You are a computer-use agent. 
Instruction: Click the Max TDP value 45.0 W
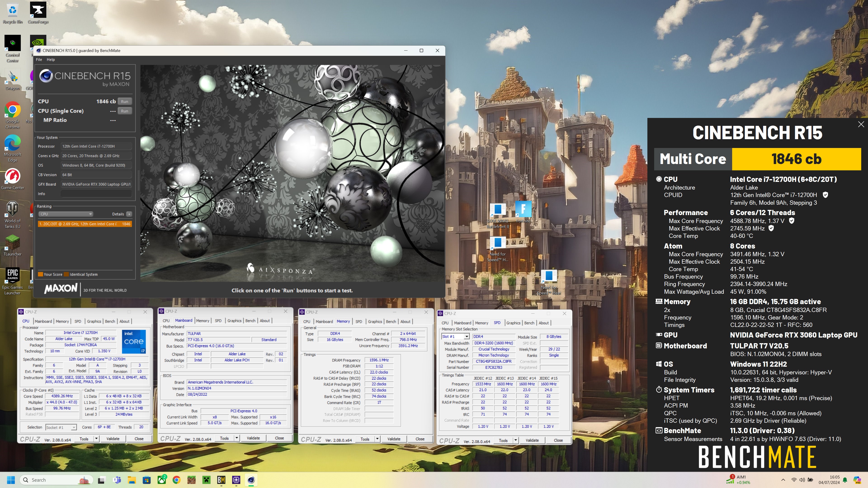click(x=109, y=339)
